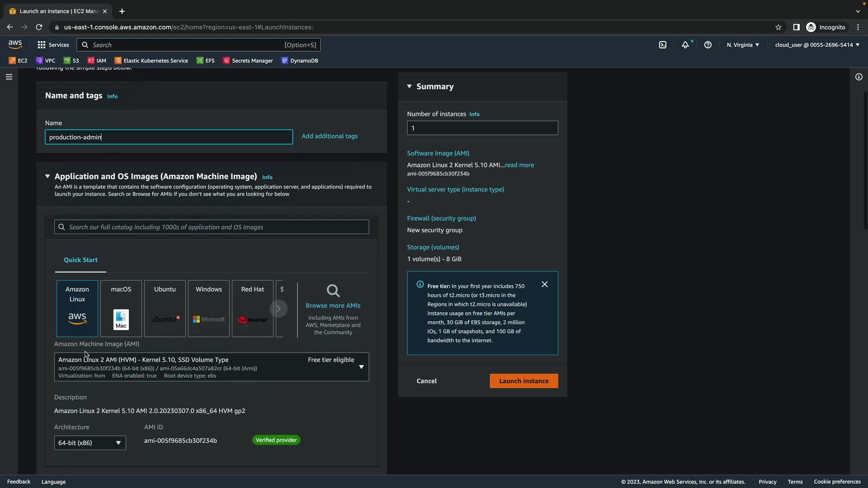Click the Launch instance button
Screen dimensions: 868x488
(x=524, y=381)
